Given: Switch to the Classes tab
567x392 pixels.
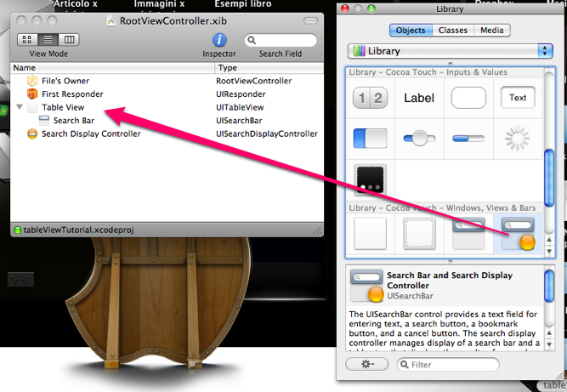Looking at the screenshot, I should point(451,31).
